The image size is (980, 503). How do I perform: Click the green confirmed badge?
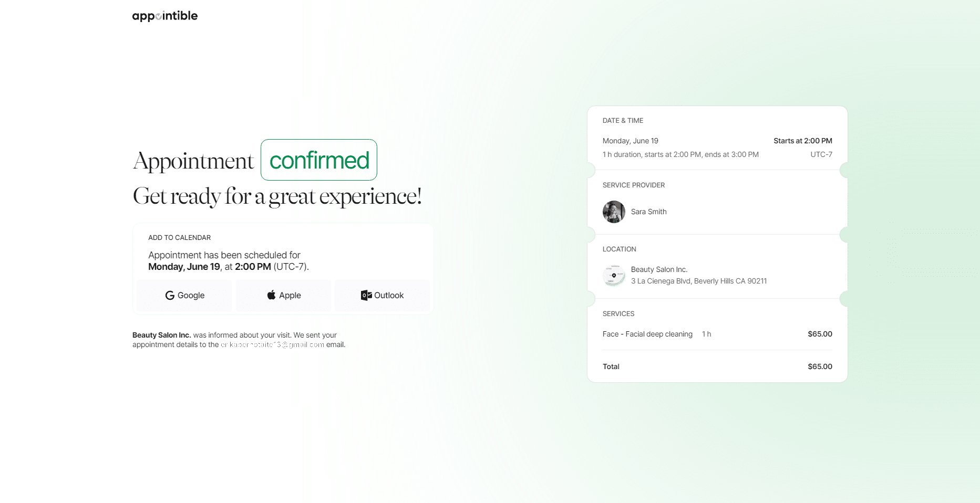click(x=318, y=160)
